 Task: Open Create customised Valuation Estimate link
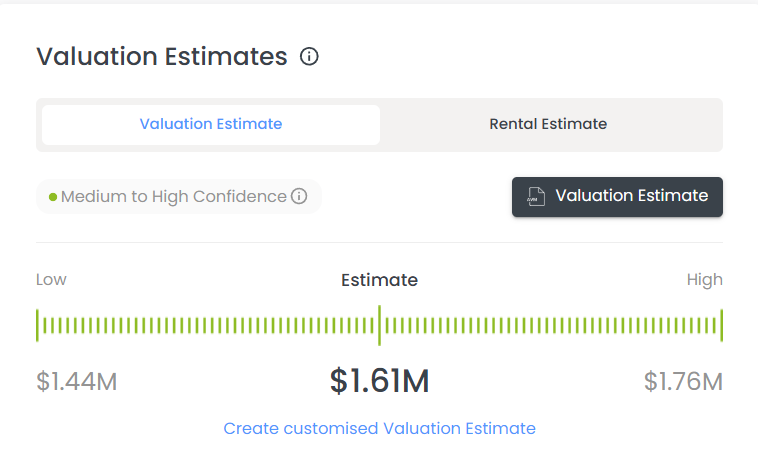[379, 428]
